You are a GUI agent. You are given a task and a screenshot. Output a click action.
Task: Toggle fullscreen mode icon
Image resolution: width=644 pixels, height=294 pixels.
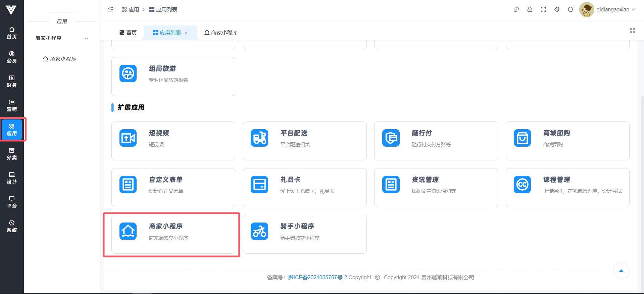[543, 9]
